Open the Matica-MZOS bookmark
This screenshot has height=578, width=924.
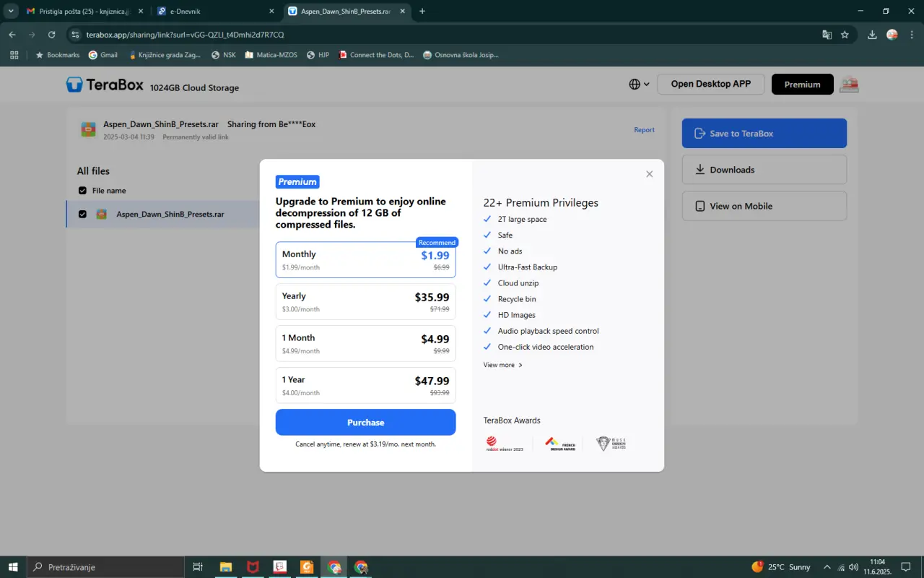pos(271,55)
